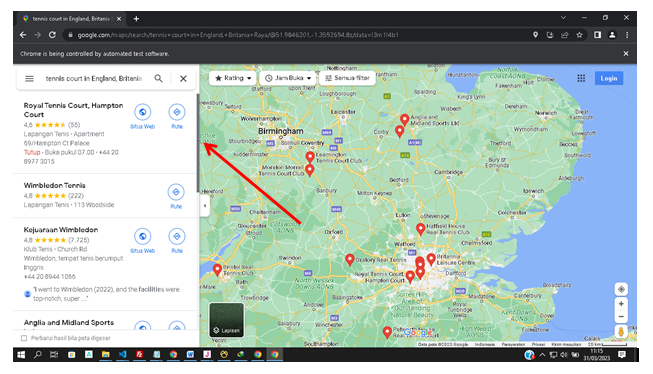This screenshot has width=653, height=374.
Task: Open the Jam Buka hours dropdown
Action: tap(288, 78)
